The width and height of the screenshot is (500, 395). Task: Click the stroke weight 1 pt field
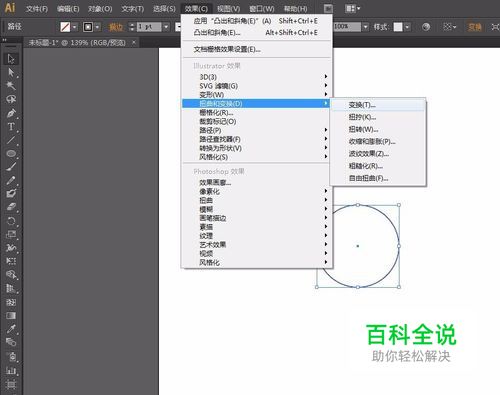coord(149,27)
